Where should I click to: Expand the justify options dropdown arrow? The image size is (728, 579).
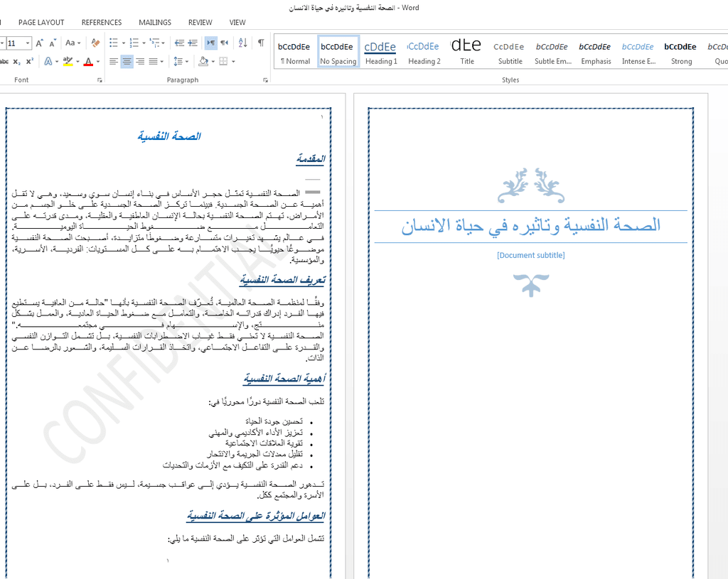tap(162, 61)
